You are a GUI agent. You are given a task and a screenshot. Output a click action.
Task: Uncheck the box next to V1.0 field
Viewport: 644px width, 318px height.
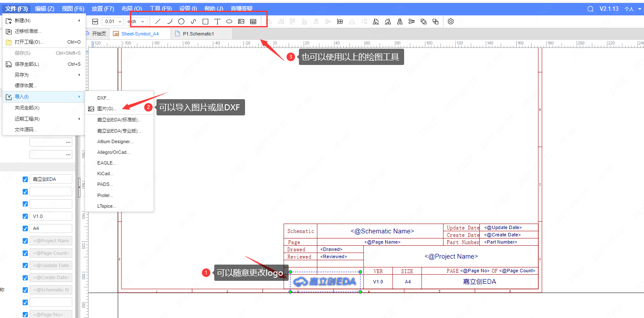(25, 216)
